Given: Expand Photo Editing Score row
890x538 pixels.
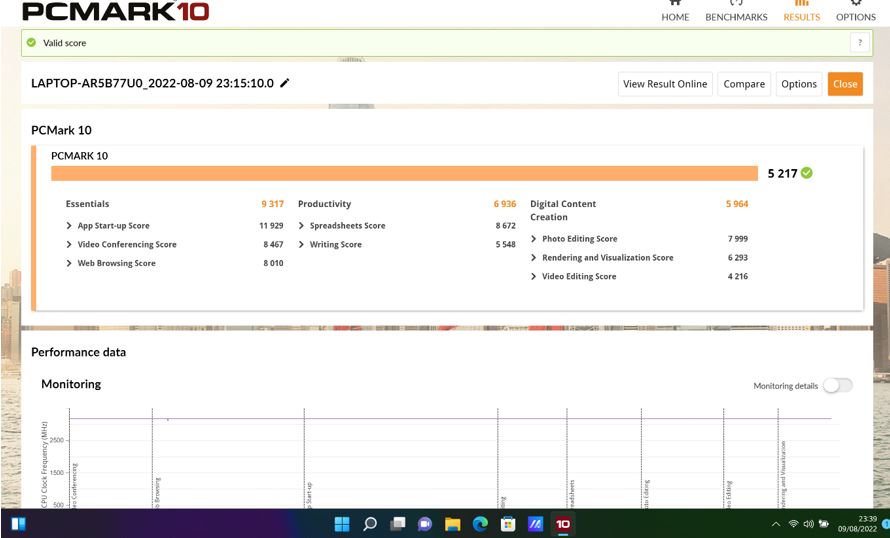Looking at the screenshot, I should (534, 239).
